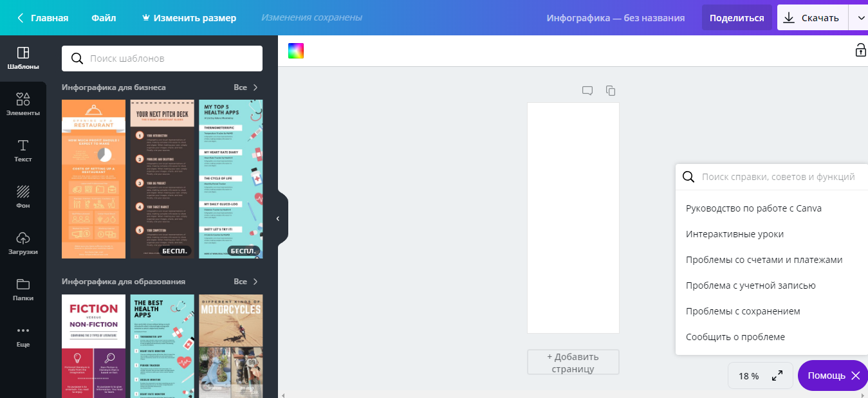Click the Поиск шаблонов search field

point(162,59)
